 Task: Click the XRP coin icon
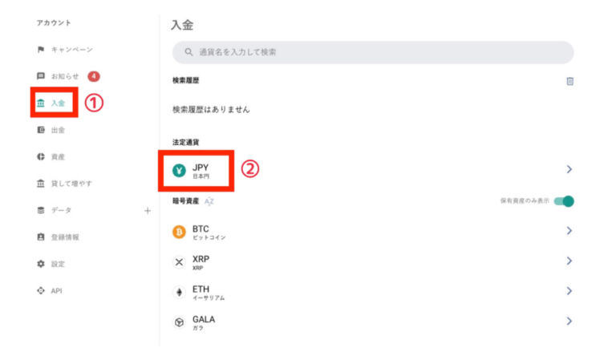pyautogui.click(x=179, y=261)
